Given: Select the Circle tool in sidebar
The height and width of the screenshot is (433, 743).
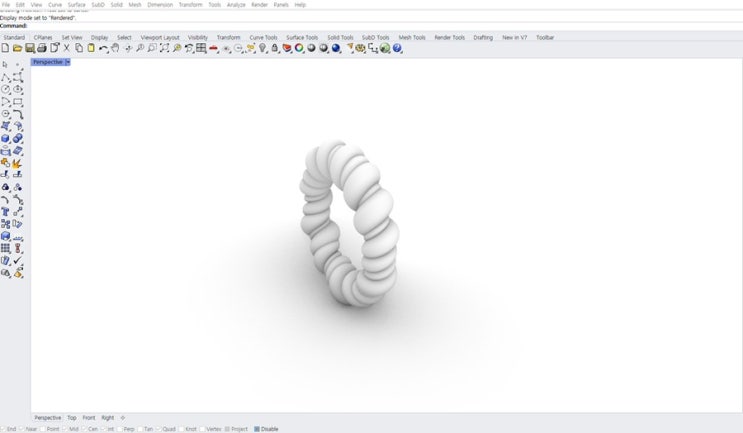Looking at the screenshot, I should coord(5,89).
